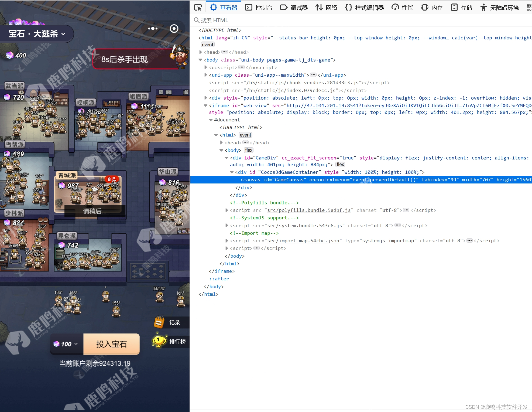Screen dimensions: 532x412
Task: Open the 记录 records icon
Action: pyautogui.click(x=159, y=322)
